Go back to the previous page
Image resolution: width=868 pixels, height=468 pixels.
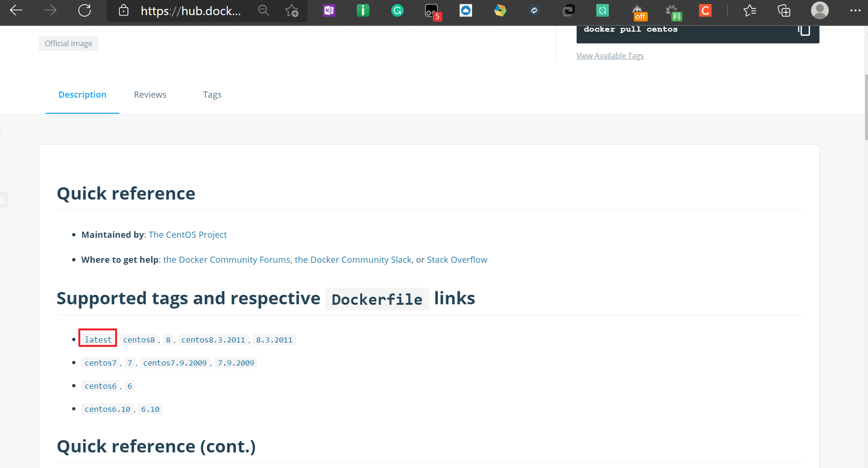click(16, 10)
